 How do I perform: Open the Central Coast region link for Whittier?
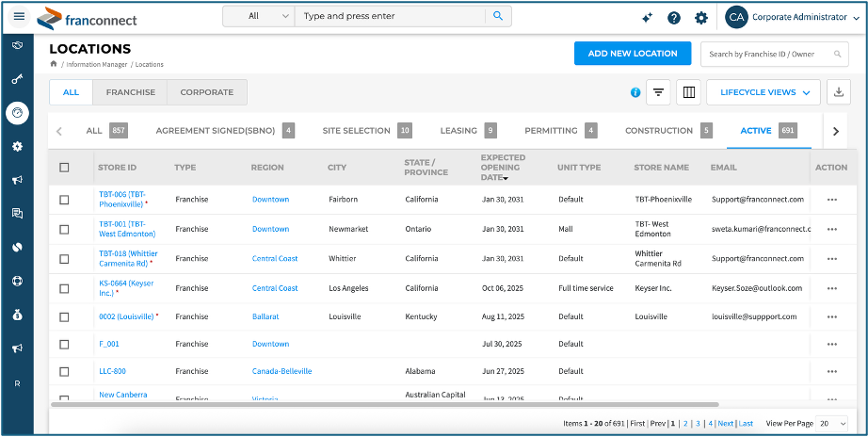click(275, 258)
